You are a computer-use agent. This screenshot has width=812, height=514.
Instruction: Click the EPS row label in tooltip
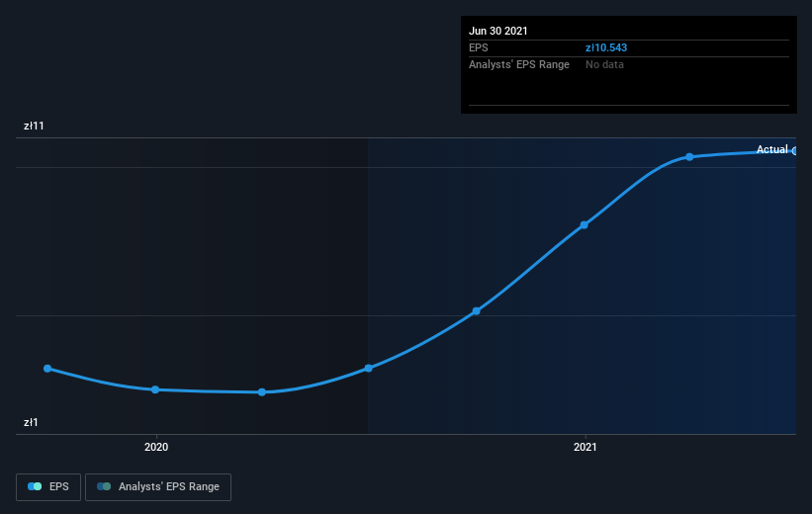click(x=479, y=47)
